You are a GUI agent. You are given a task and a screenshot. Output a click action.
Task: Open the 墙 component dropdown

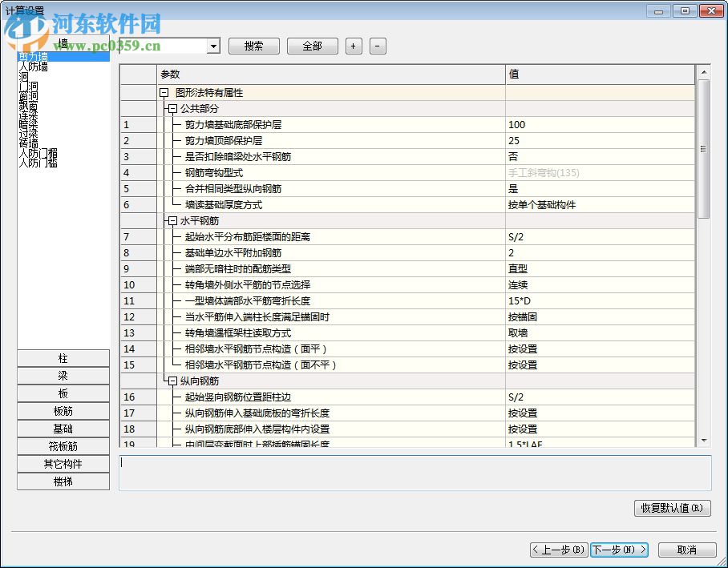pyautogui.click(x=213, y=46)
